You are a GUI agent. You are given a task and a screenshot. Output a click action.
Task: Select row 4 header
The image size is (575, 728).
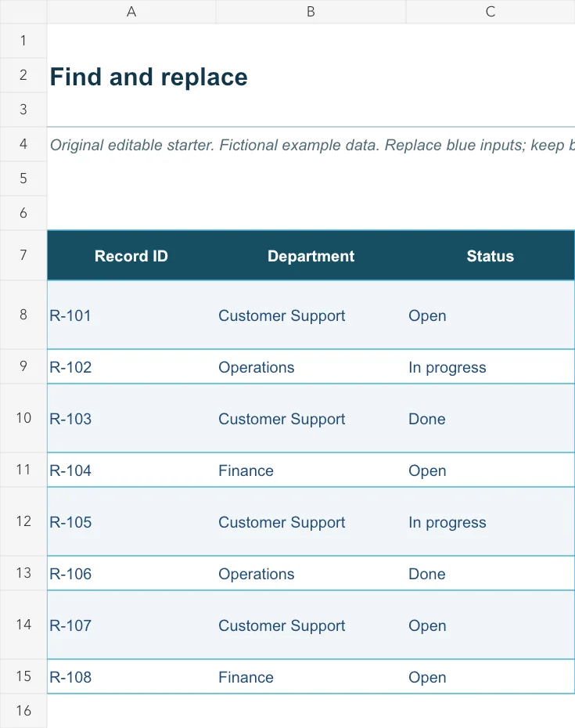click(x=23, y=144)
